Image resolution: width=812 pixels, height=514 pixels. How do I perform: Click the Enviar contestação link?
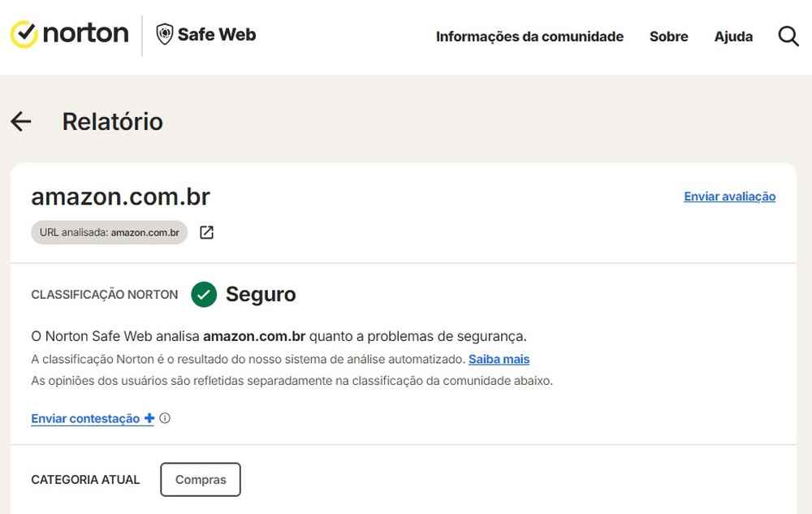[x=85, y=418]
